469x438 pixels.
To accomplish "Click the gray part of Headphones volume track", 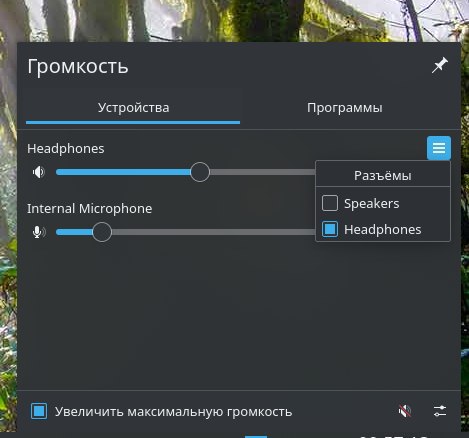I will point(263,172).
